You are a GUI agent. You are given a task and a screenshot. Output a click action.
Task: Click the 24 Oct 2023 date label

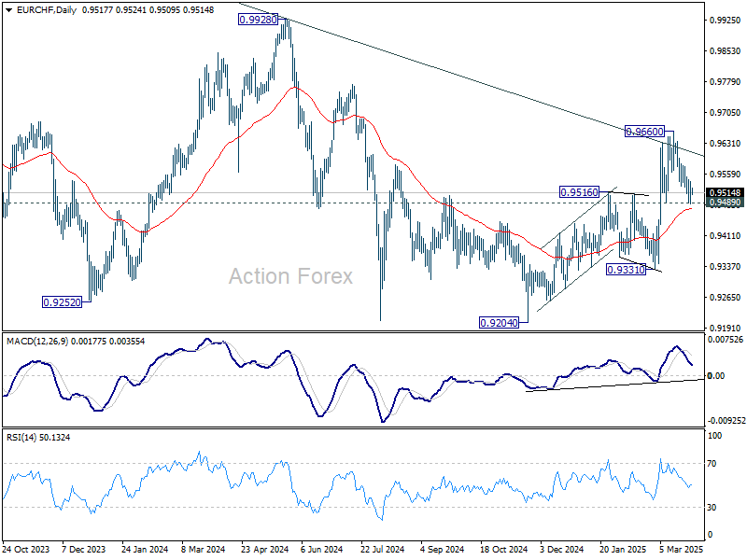point(26,549)
